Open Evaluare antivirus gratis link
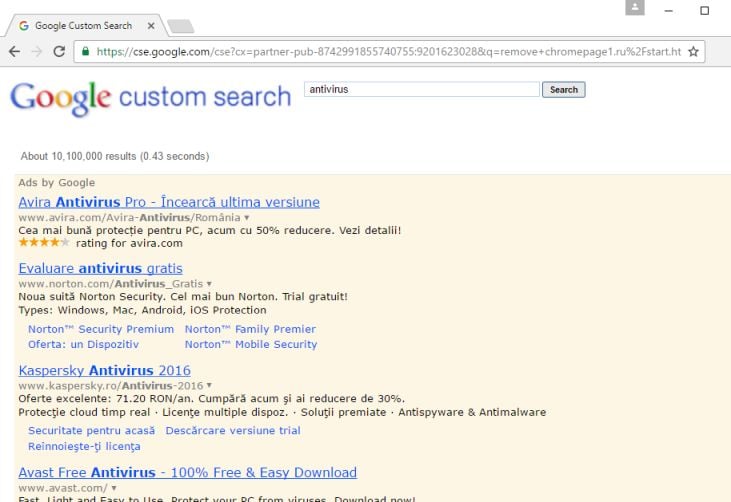Image resolution: width=731 pixels, height=502 pixels. [100, 268]
